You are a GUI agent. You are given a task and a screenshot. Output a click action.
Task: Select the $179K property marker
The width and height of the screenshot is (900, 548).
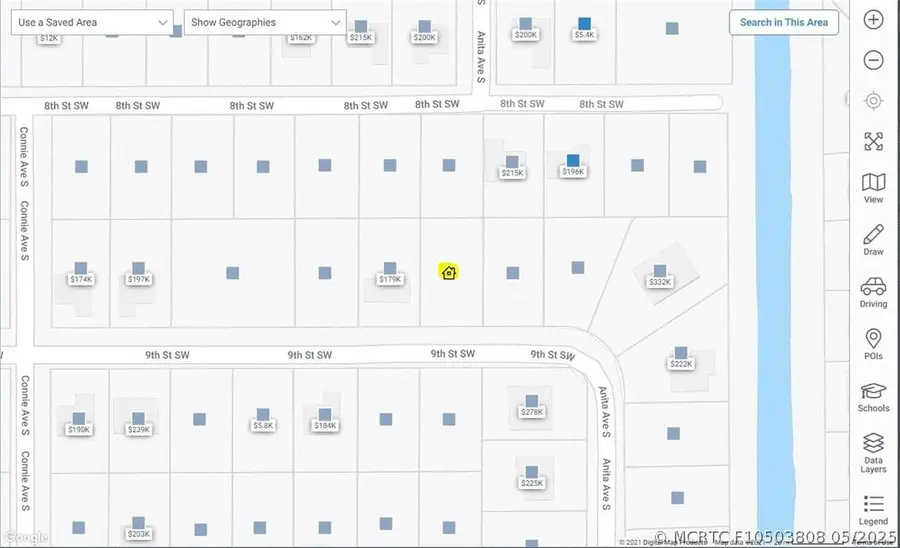390,274
